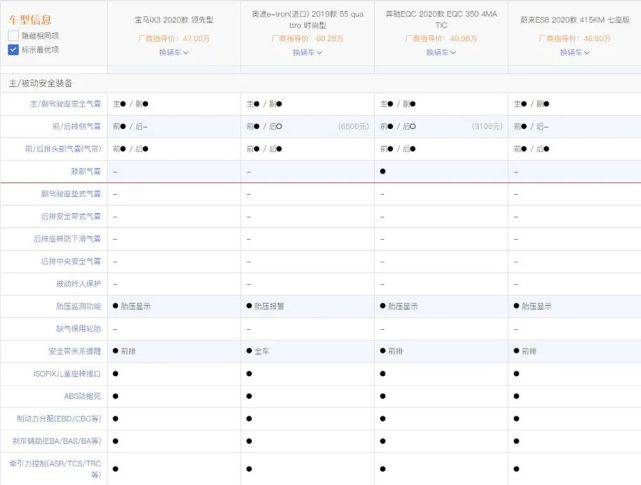
Task: Open the 后排座椅防下滑气囊 row label
Action: [x=67, y=239]
